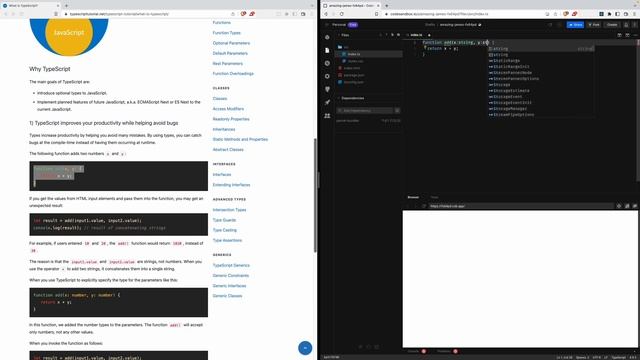Click the left browser's typescripttutorial.net address bar

(147, 14)
